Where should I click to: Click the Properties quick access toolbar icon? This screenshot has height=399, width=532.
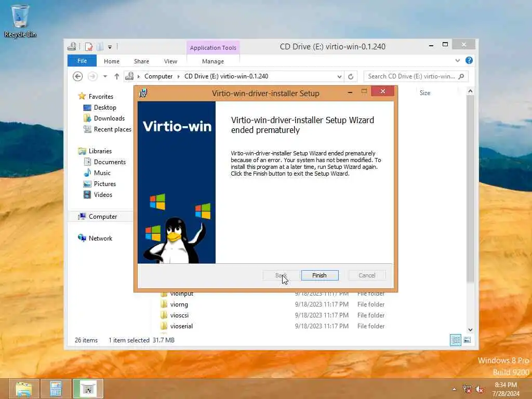click(89, 46)
